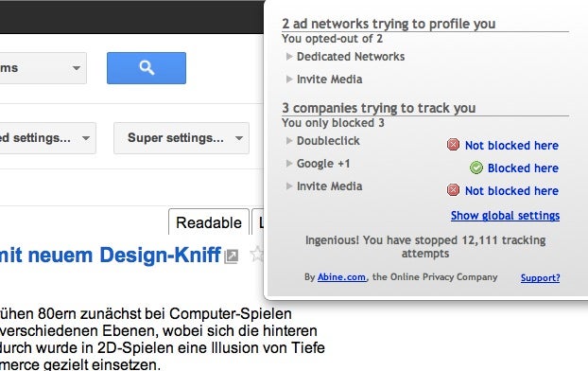Image resolution: width=588 pixels, height=371 pixels.
Task: Click the red icon for Invite Media tracker
Action: [453, 190]
